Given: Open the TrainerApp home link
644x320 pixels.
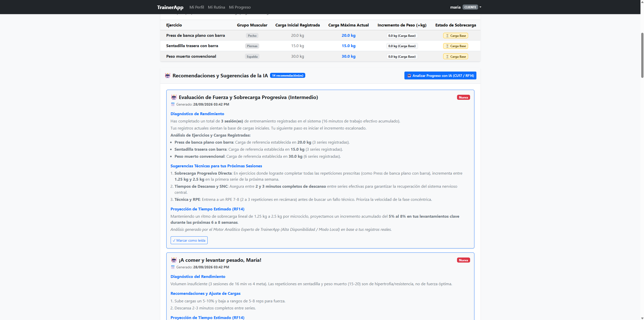Looking at the screenshot, I should point(170,7).
